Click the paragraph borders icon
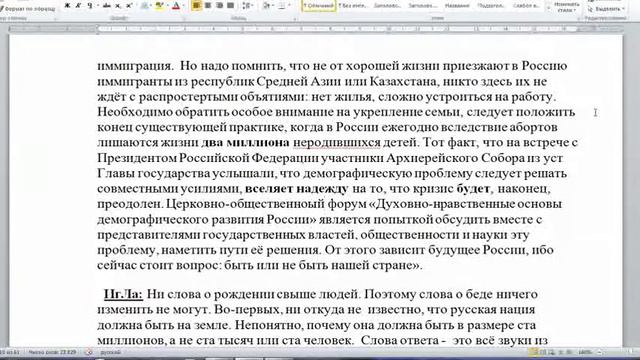 coord(282,5)
